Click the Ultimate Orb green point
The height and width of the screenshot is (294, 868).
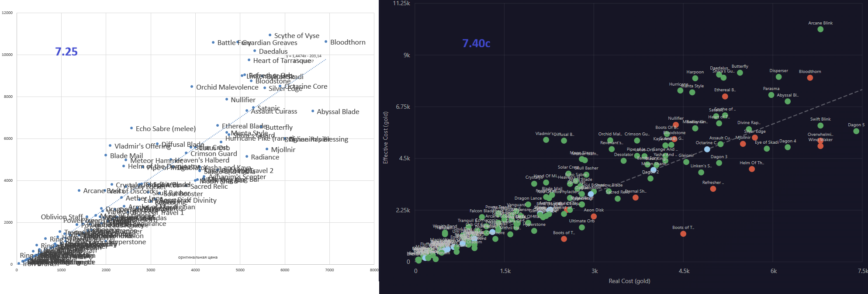[x=581, y=227]
